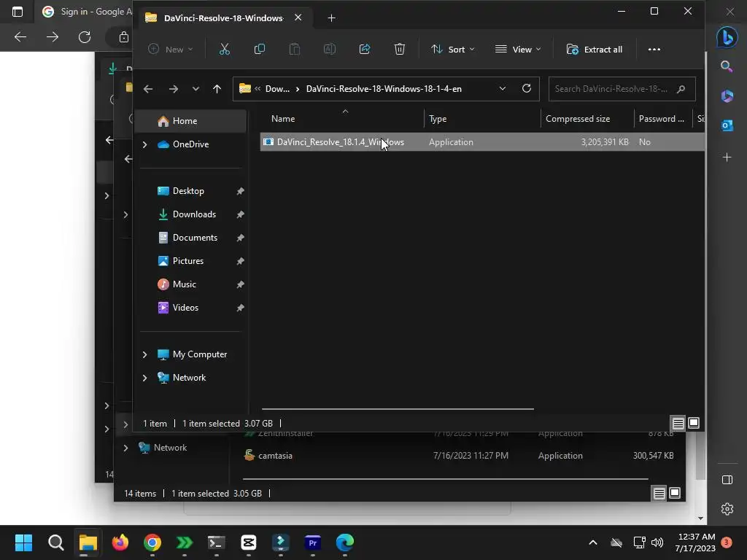Expand the address bar history dropdown
This screenshot has width=747, height=560.
pos(502,88)
